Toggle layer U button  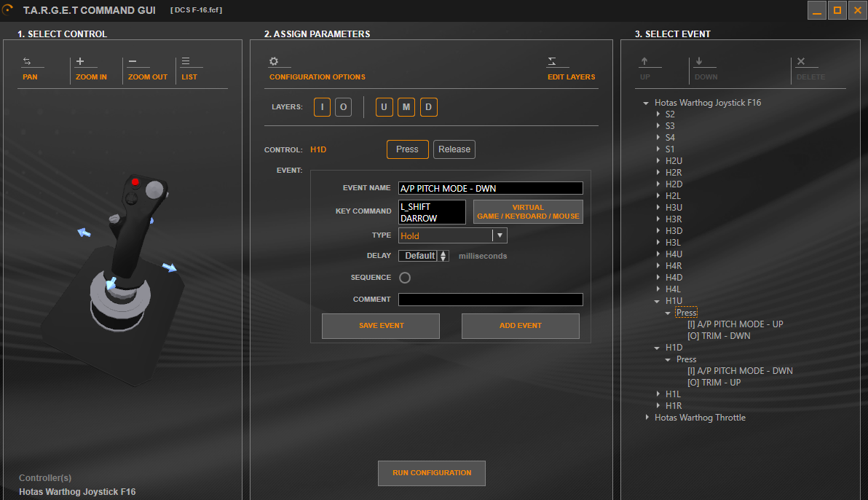tap(384, 107)
